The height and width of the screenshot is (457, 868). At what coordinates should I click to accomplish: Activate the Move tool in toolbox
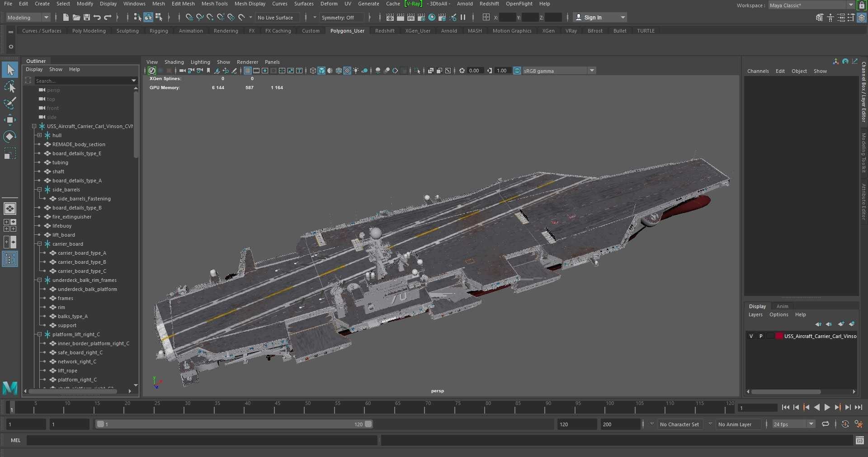10,119
